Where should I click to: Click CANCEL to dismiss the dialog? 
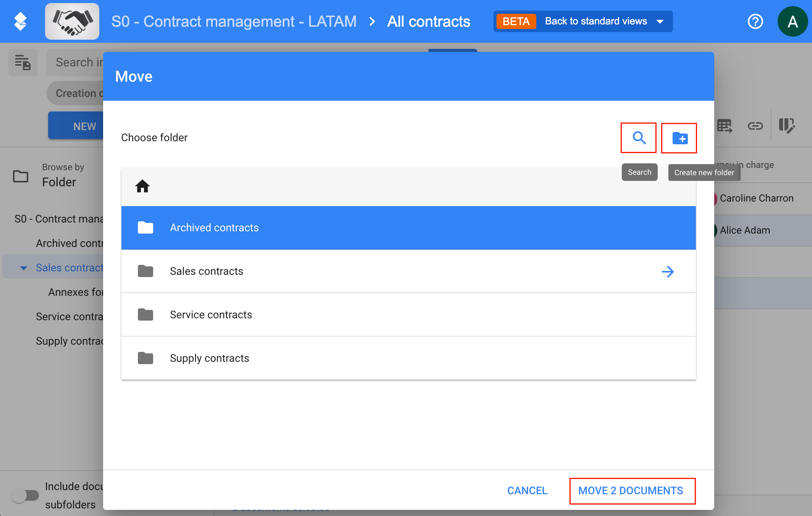[x=527, y=491]
